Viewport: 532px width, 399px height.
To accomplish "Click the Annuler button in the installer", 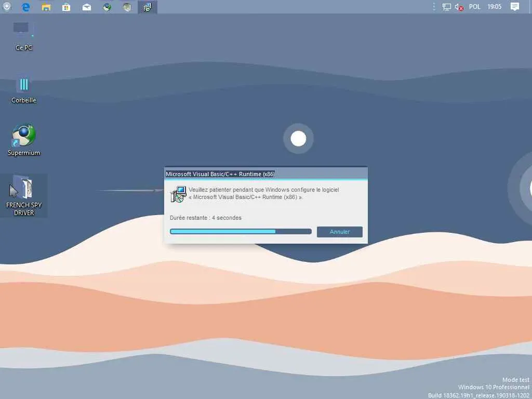I will [340, 232].
